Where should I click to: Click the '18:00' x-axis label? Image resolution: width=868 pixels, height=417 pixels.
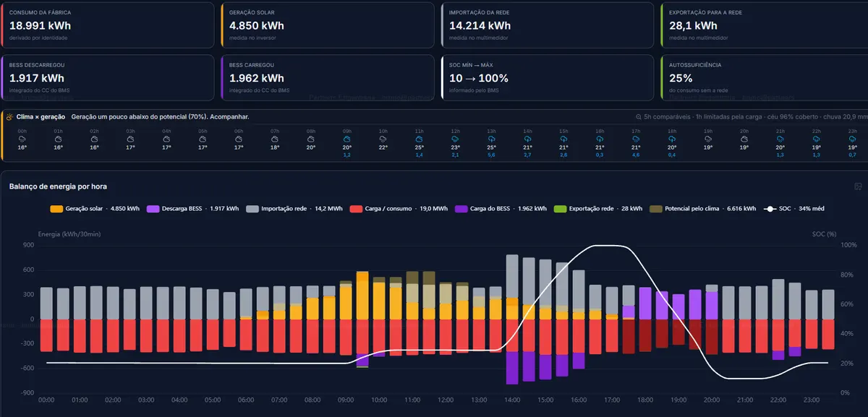[x=646, y=400]
